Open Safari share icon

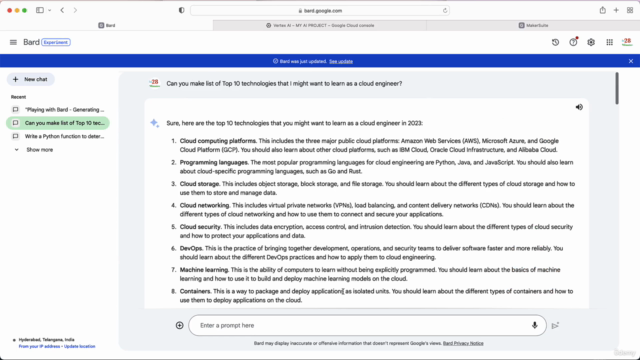(x=602, y=10)
